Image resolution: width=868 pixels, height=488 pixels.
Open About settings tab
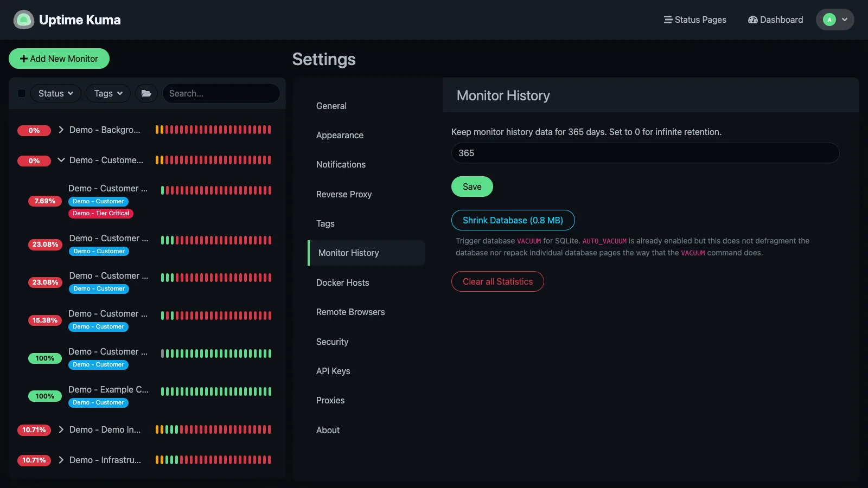(366, 430)
